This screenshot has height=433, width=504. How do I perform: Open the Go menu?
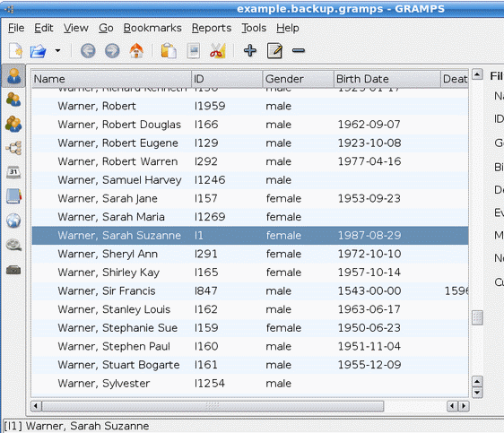tap(106, 29)
